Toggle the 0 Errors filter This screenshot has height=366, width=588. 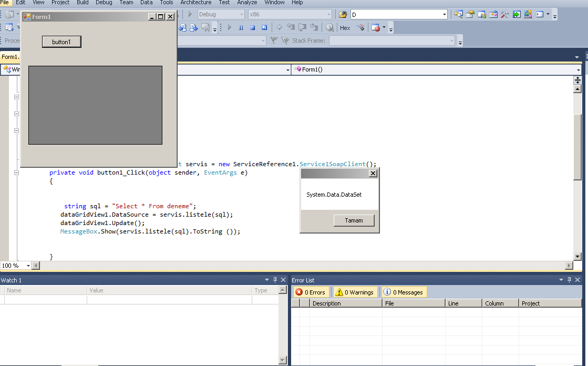[x=311, y=292]
